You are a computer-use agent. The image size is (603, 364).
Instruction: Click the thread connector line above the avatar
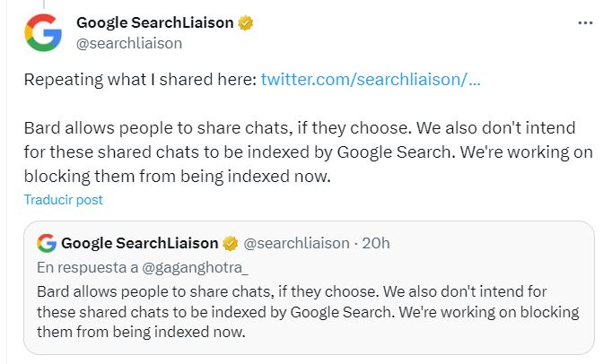tap(43, 4)
